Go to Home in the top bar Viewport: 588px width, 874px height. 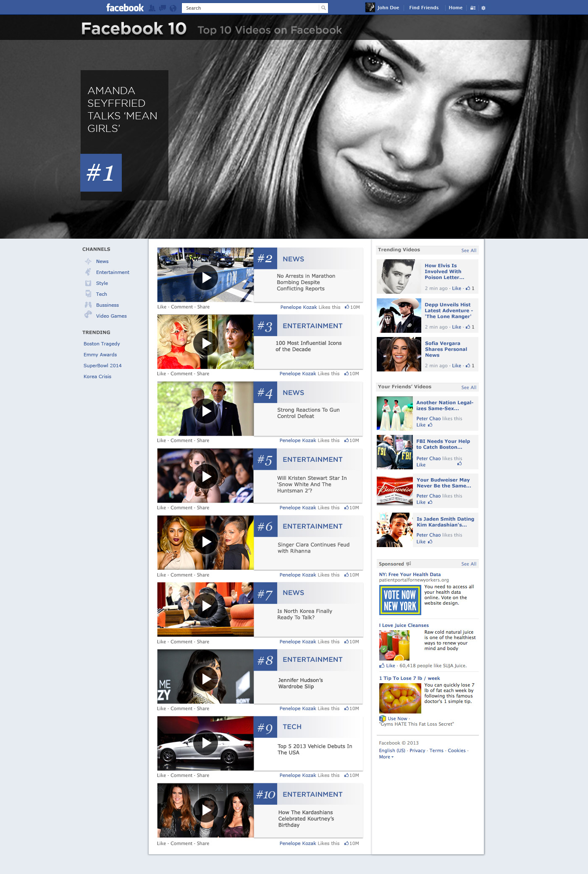click(455, 8)
